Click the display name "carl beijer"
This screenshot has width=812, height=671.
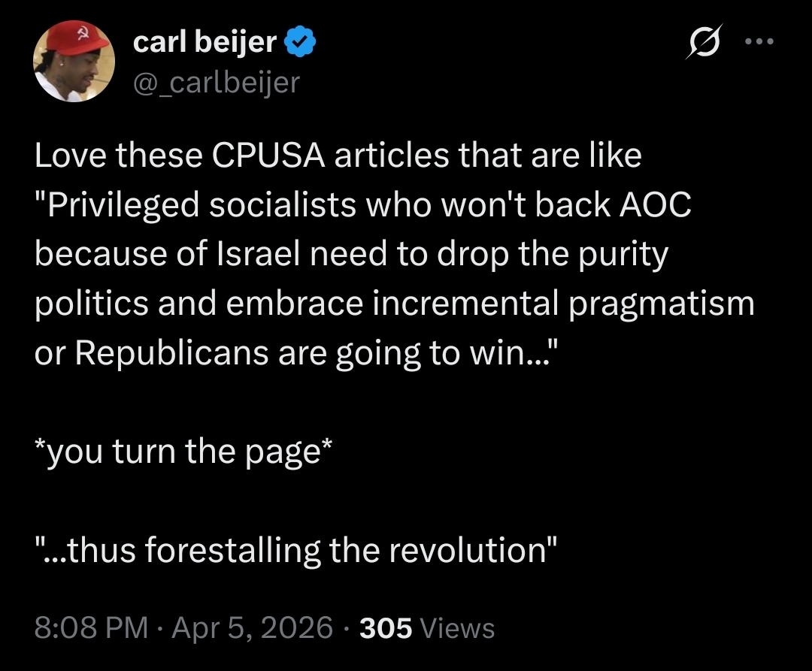205,44
